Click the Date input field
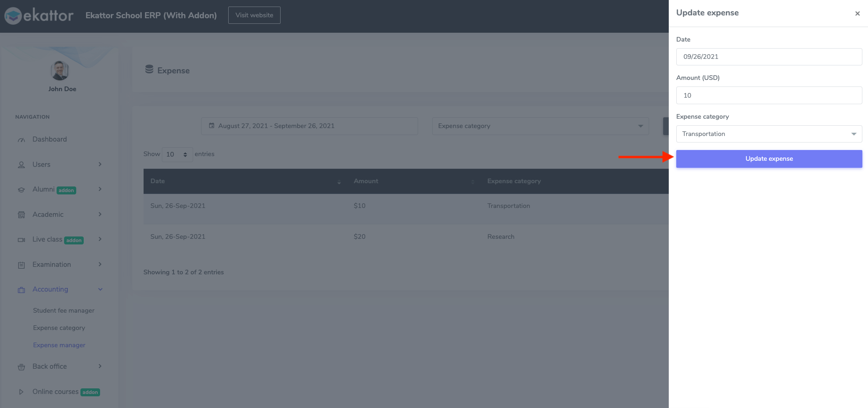Screen dimensions: 868x408 click(x=769, y=57)
